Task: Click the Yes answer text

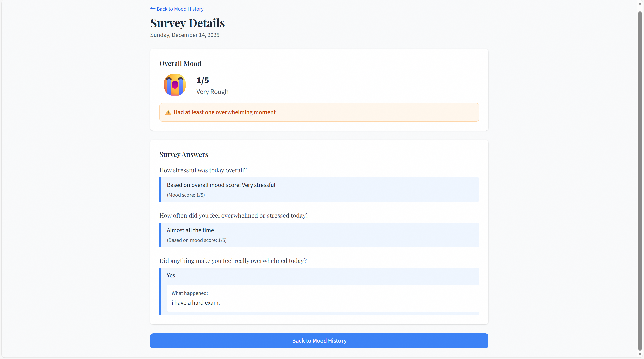Action: (x=171, y=275)
